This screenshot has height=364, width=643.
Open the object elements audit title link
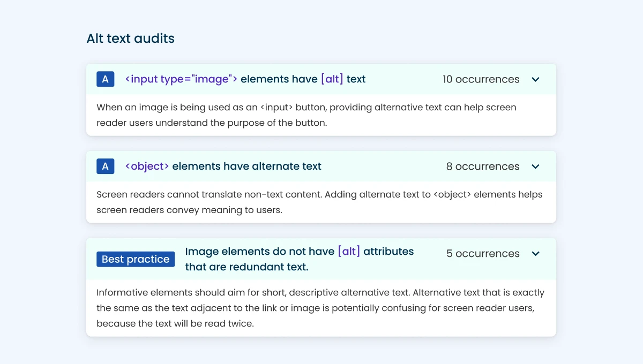point(223,166)
